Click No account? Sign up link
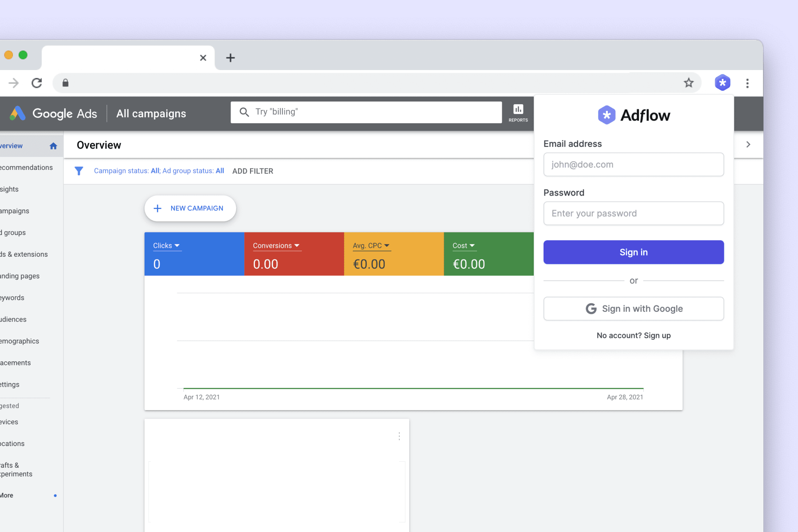 [634, 336]
